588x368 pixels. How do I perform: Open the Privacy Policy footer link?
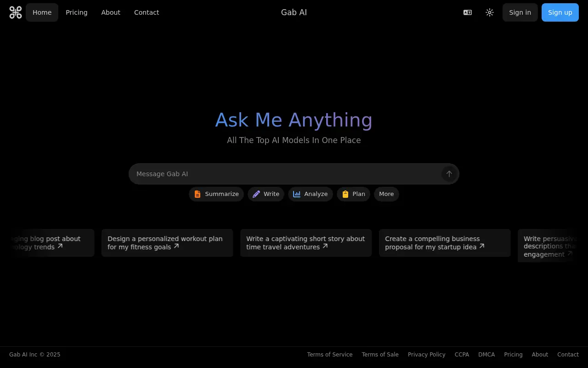point(426,354)
